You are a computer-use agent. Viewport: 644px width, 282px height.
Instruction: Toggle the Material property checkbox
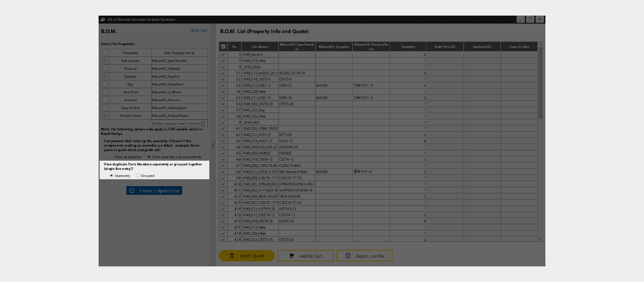pos(105,68)
